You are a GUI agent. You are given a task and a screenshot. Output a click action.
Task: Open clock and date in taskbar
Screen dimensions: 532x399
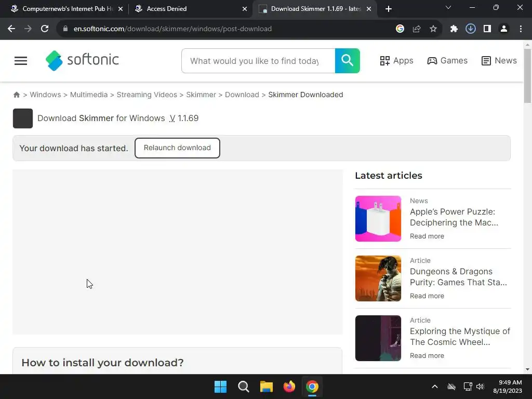point(508,387)
